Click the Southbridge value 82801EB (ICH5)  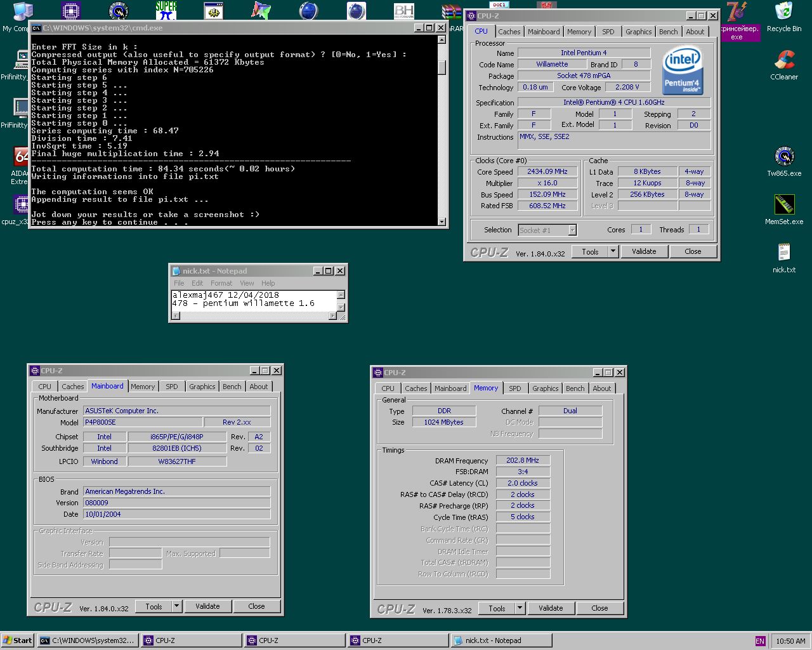click(177, 448)
